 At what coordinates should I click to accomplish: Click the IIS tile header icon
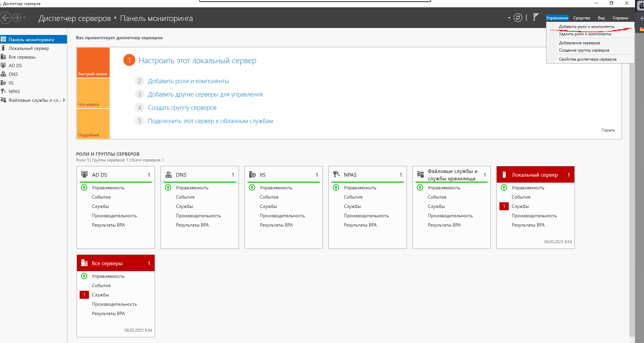252,175
